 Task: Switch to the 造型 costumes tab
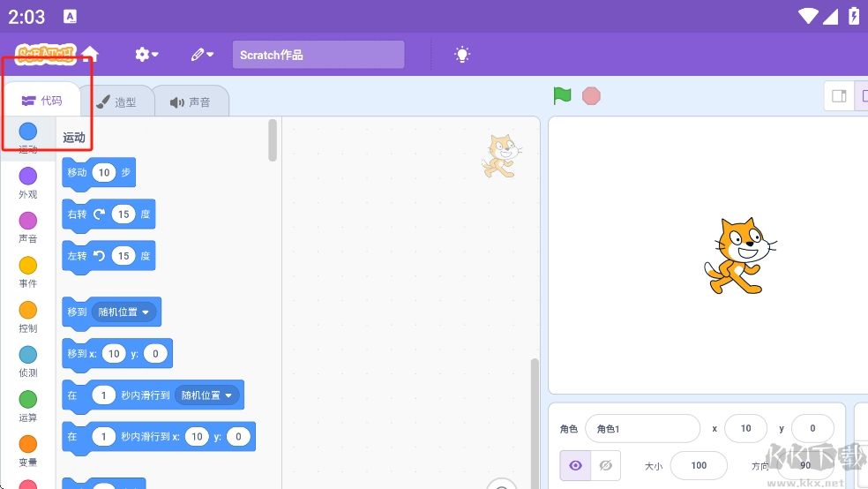(116, 102)
